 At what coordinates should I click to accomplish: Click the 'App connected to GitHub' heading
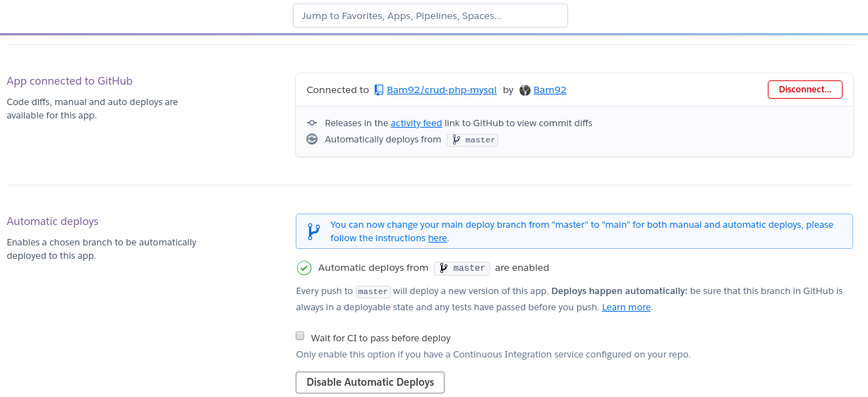pos(70,81)
